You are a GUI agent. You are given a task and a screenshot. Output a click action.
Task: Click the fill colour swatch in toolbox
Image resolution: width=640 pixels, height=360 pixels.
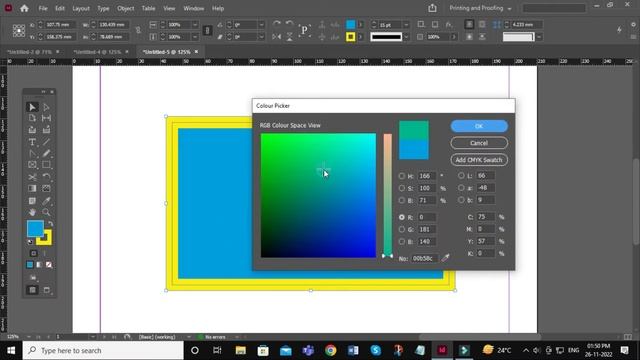point(35,228)
